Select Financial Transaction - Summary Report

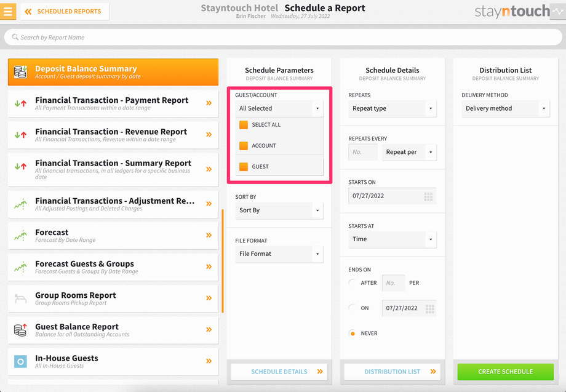tap(113, 169)
